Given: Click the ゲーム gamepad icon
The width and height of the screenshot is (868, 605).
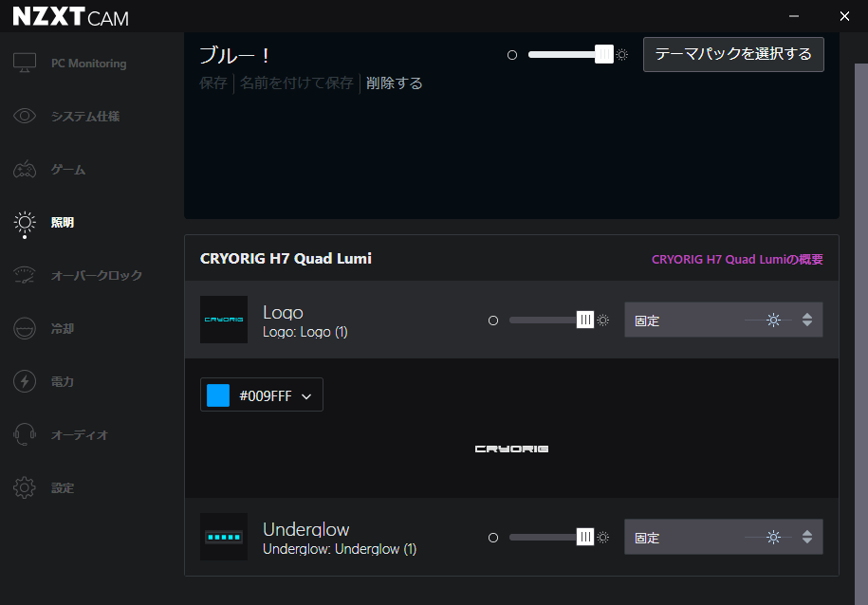Looking at the screenshot, I should point(25,169).
